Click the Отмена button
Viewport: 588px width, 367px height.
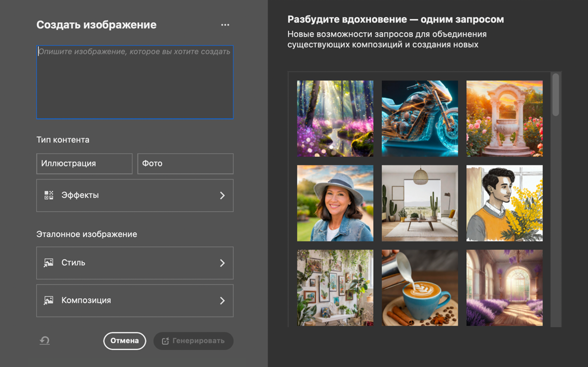click(125, 341)
